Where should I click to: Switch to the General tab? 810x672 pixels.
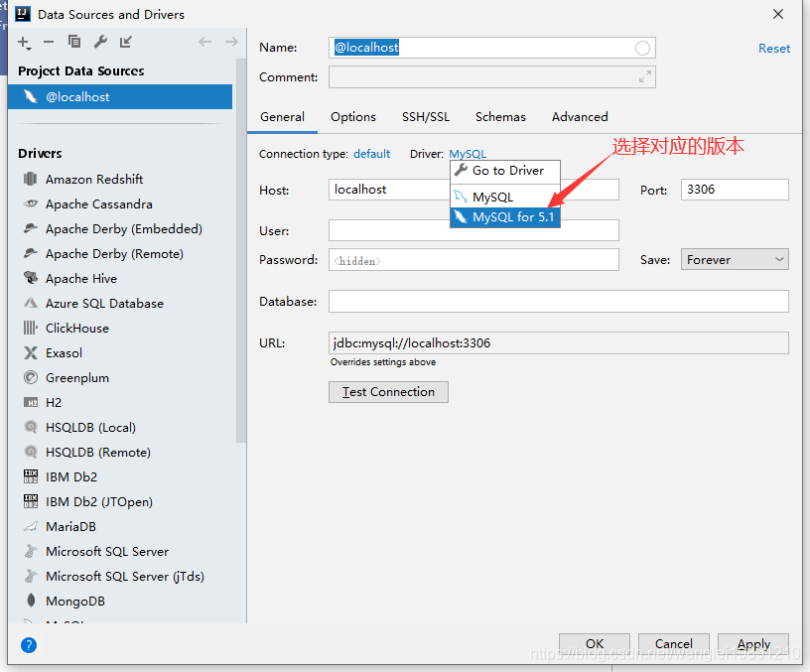[x=282, y=117]
